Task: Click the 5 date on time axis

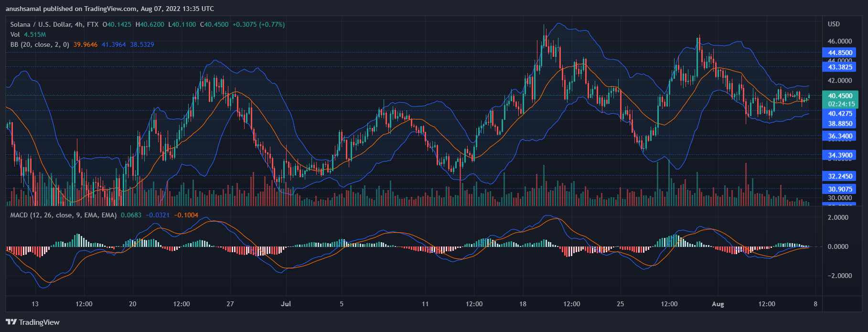Action: (342, 304)
